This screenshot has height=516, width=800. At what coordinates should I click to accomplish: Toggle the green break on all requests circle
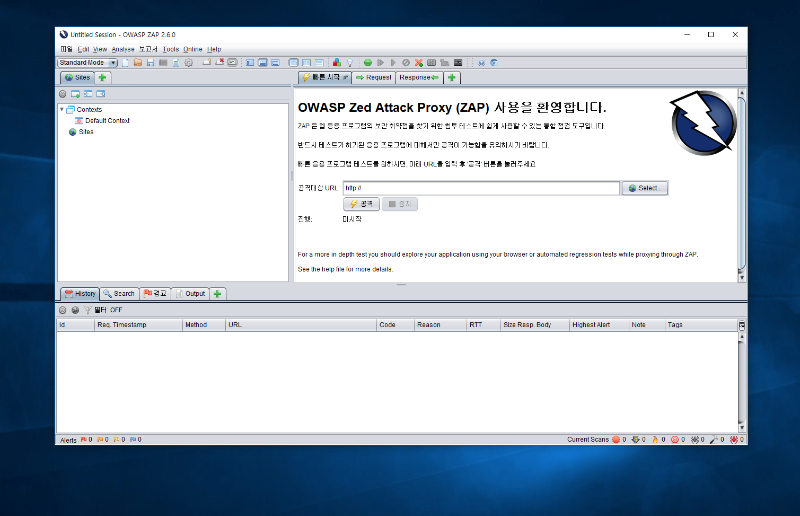tap(368, 63)
